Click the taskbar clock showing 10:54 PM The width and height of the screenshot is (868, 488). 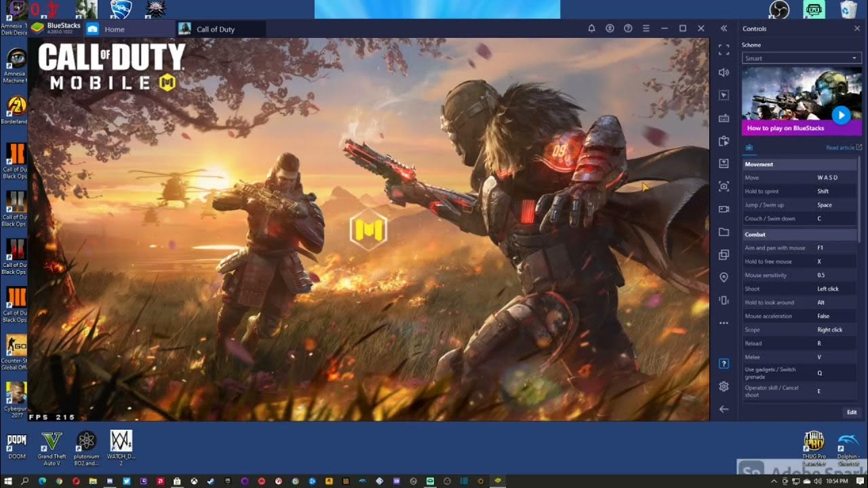[x=836, y=481]
